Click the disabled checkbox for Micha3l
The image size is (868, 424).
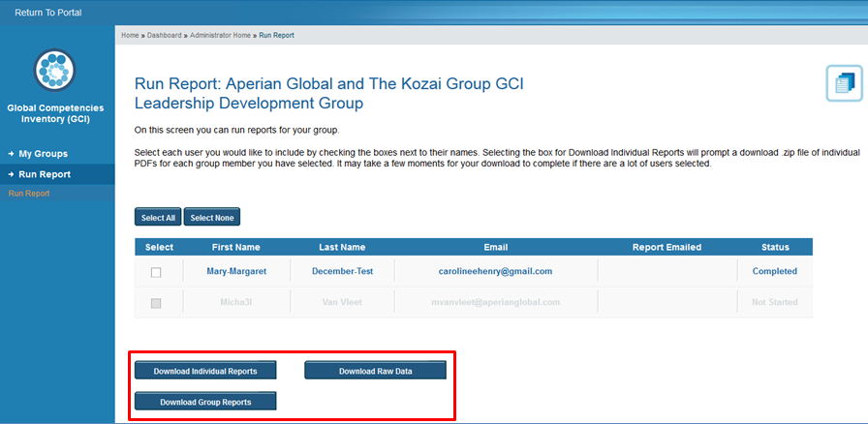[x=156, y=303]
